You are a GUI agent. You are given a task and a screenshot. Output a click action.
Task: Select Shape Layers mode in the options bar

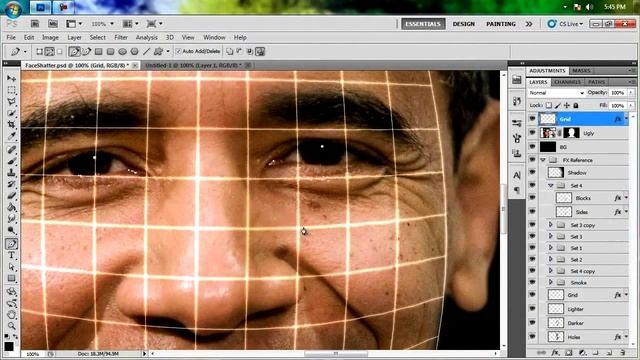(39, 51)
